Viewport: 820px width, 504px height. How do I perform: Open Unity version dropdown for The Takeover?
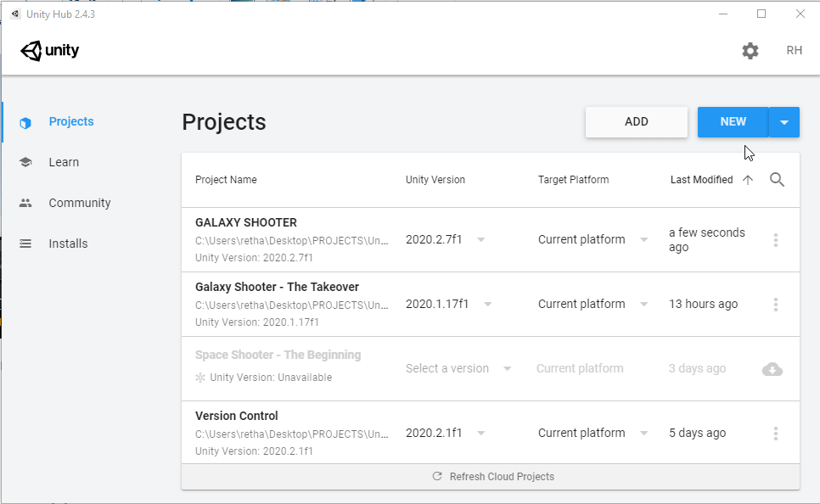click(487, 304)
